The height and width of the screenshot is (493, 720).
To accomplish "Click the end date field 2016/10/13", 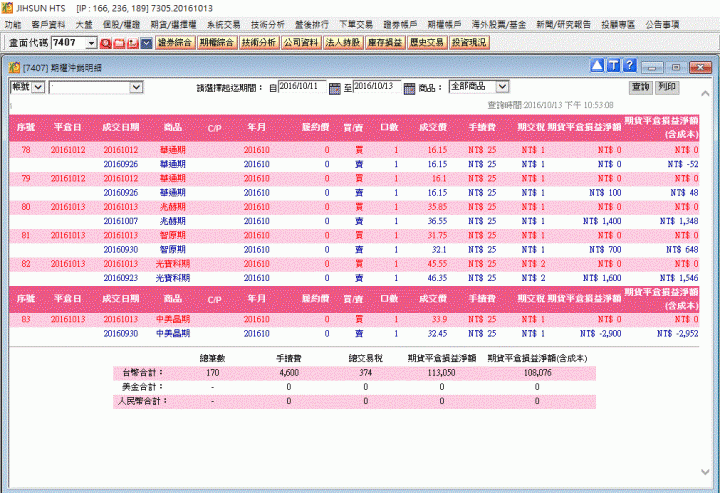I will (x=377, y=87).
